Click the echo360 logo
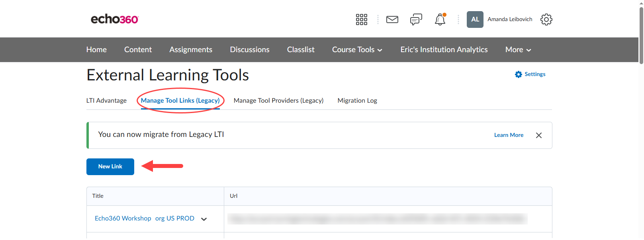Screen dimensions: 644x240 point(115,19)
